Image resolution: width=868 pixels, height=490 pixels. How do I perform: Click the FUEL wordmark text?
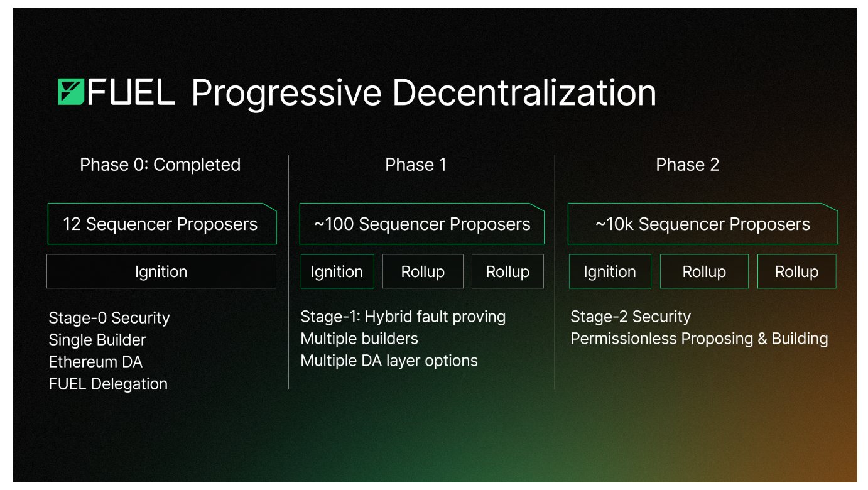(131, 92)
